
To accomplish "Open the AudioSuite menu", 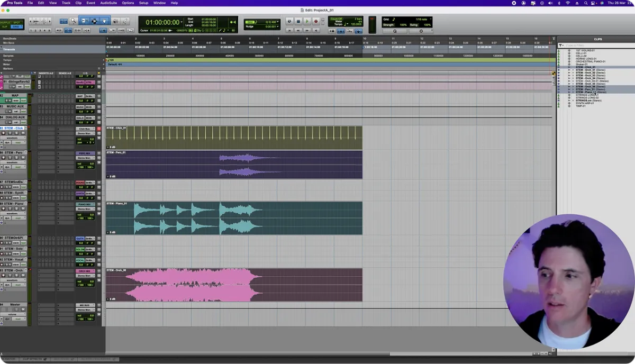I will (108, 3).
